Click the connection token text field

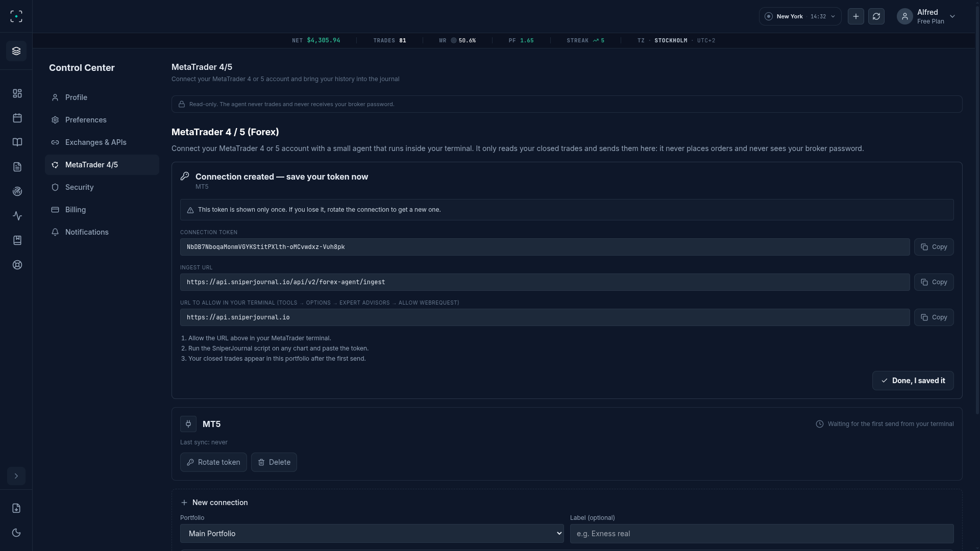click(545, 247)
